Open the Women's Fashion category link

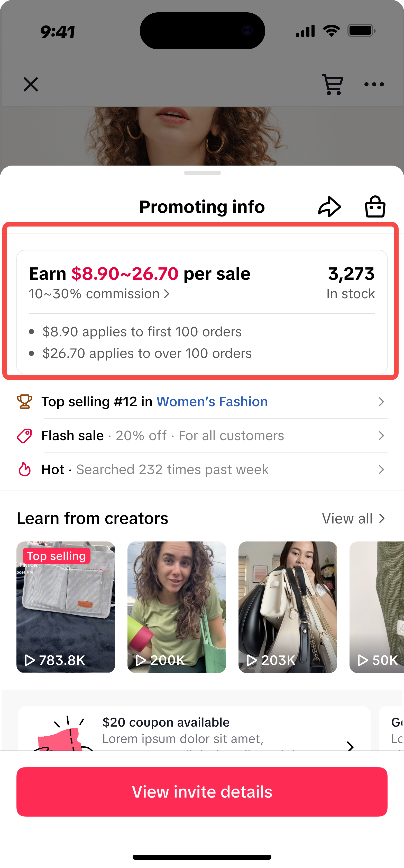pos(212,402)
